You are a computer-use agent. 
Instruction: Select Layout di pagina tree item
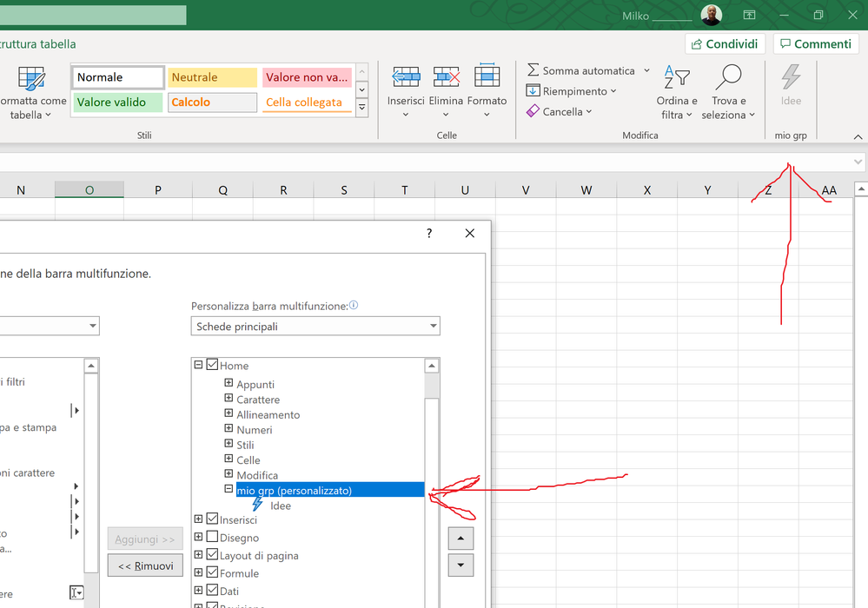tap(259, 556)
